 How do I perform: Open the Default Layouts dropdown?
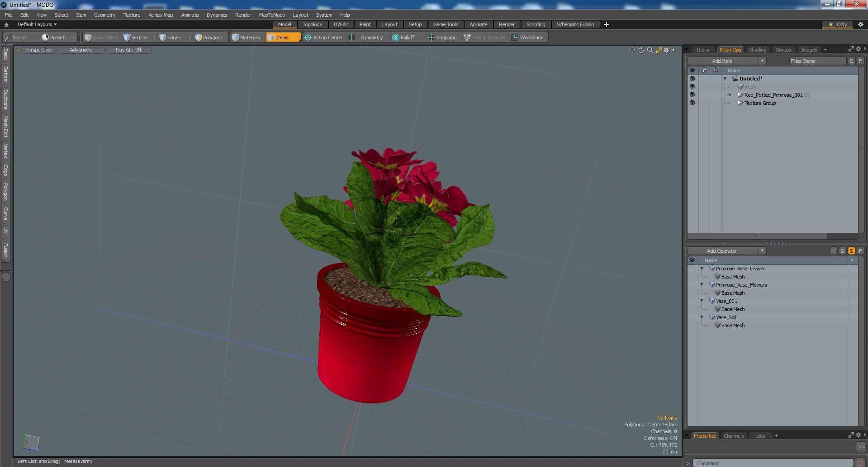coord(37,24)
